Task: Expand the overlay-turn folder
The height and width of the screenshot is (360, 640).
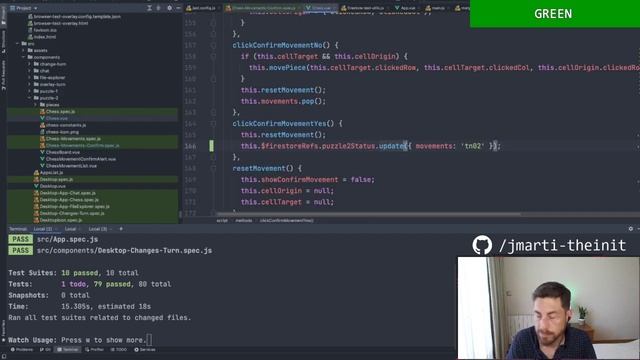Action: (30, 84)
